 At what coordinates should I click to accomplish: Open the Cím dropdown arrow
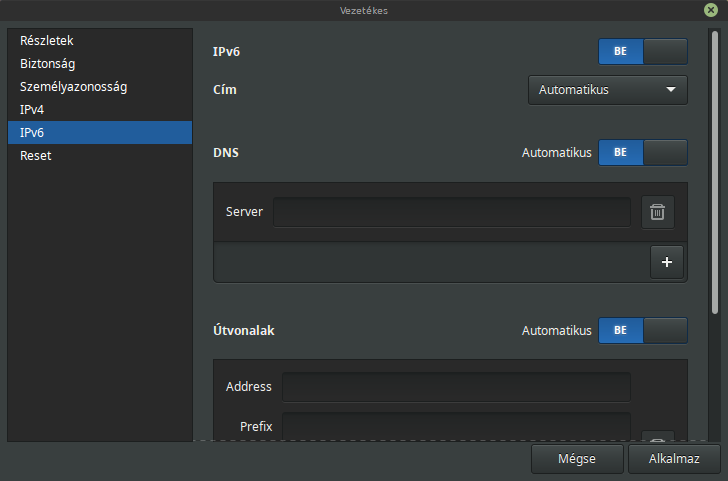(670, 90)
